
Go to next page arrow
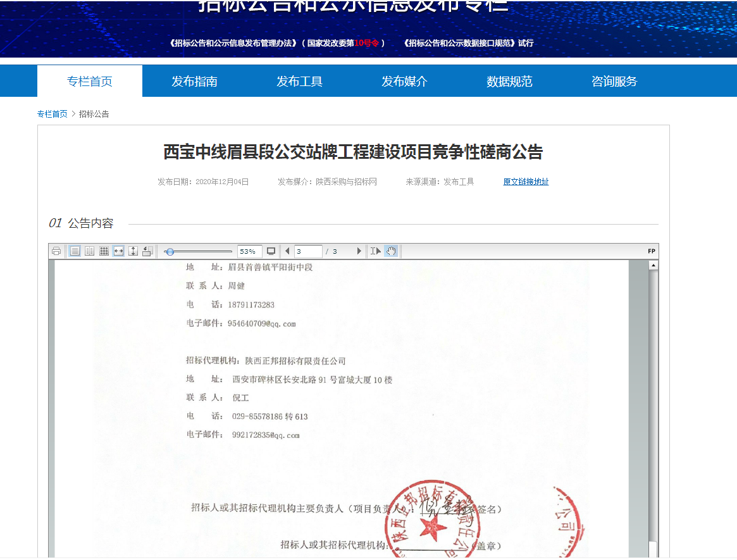click(359, 251)
